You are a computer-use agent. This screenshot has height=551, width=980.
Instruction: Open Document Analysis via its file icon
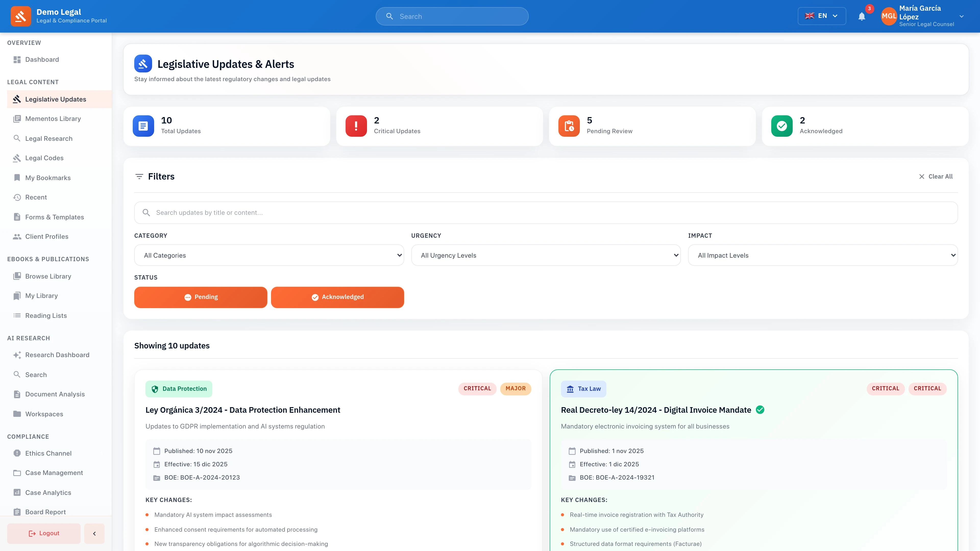(17, 394)
